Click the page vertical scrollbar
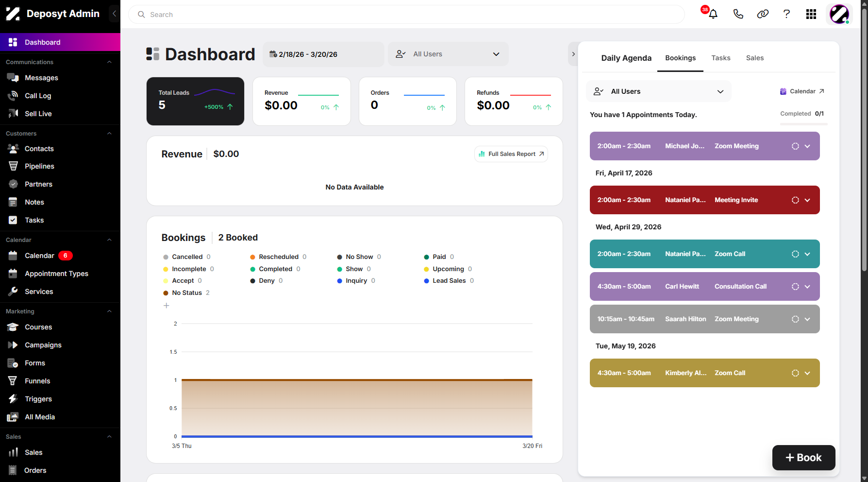Image resolution: width=868 pixels, height=482 pixels. pyautogui.click(x=864, y=141)
